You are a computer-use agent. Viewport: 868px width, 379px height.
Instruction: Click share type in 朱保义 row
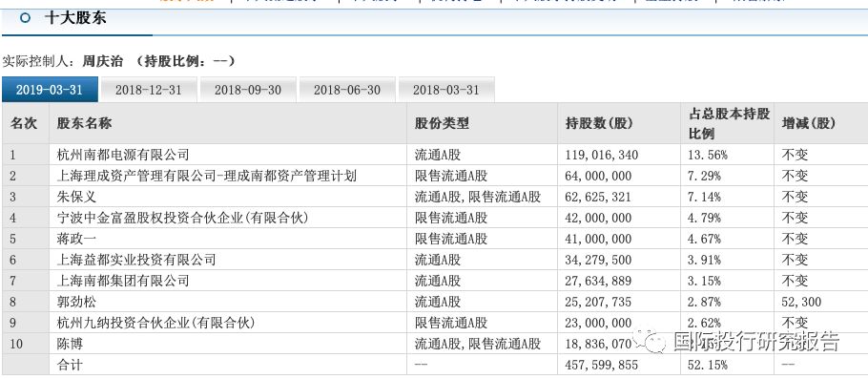[x=478, y=197]
